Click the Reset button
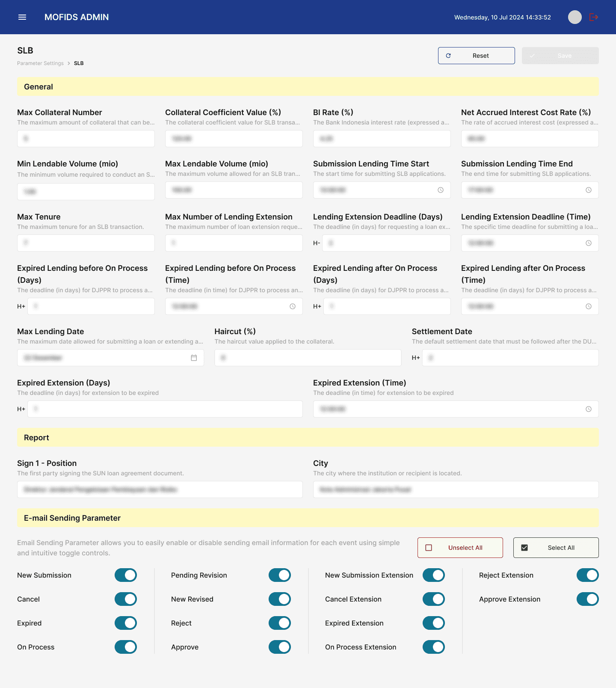The image size is (616, 688). (x=477, y=56)
